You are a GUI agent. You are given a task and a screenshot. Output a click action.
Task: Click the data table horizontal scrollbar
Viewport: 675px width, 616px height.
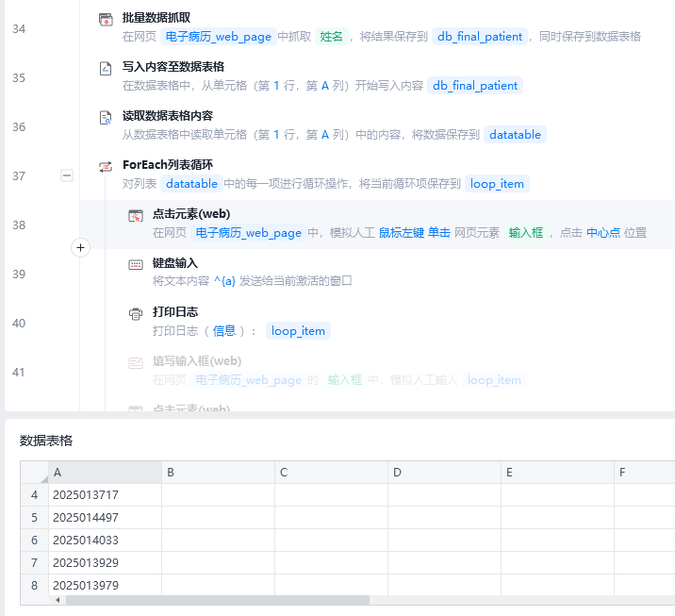207,600
